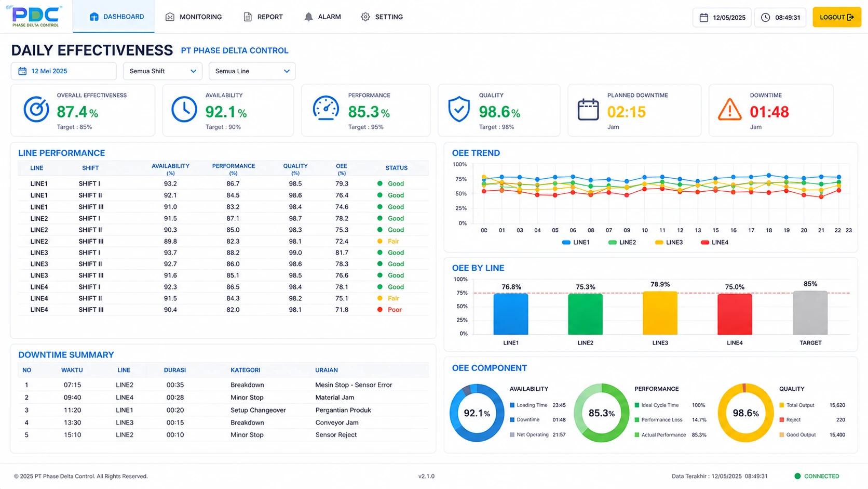Image resolution: width=868 pixels, height=489 pixels.
Task: Click the "Sensor Reject" description
Action: (336, 435)
